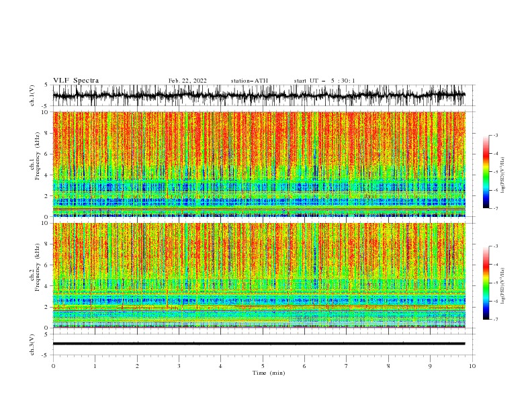Image resolution: width=532 pixels, height=411 pixels.
Task: Click the time axis tick label '5'
Action: pyautogui.click(x=263, y=366)
